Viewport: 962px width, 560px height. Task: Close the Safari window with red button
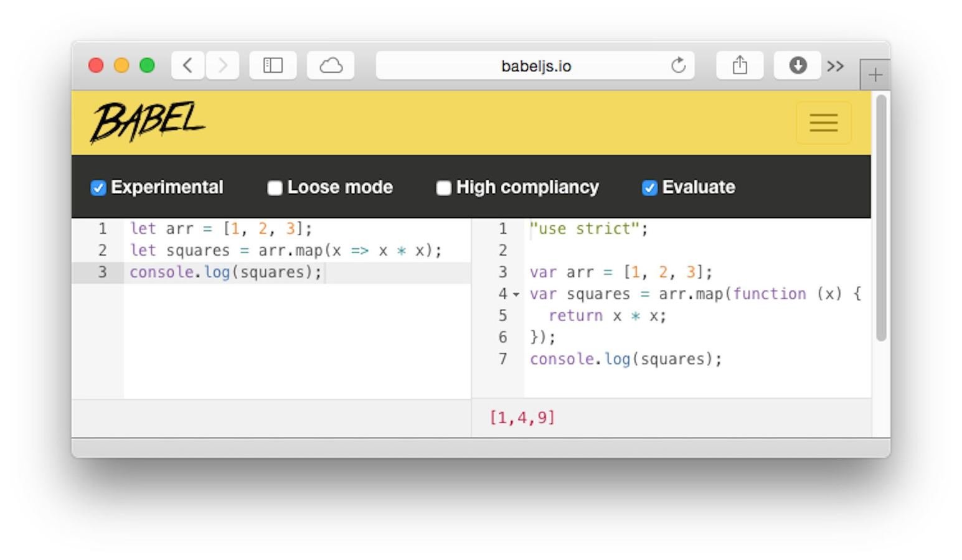coord(96,65)
